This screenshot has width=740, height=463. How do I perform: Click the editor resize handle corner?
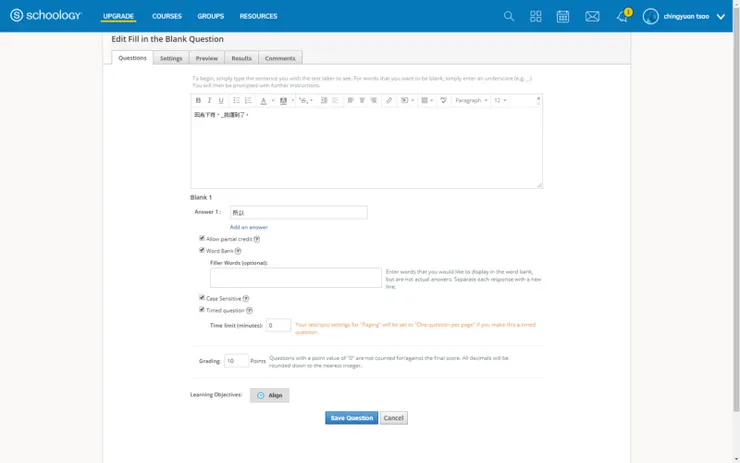(539, 185)
